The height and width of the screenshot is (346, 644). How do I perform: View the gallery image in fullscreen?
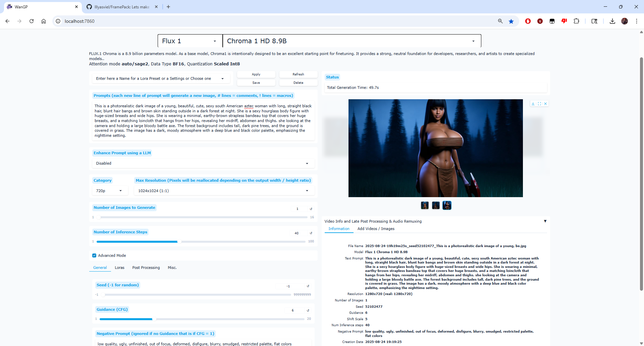(x=539, y=104)
